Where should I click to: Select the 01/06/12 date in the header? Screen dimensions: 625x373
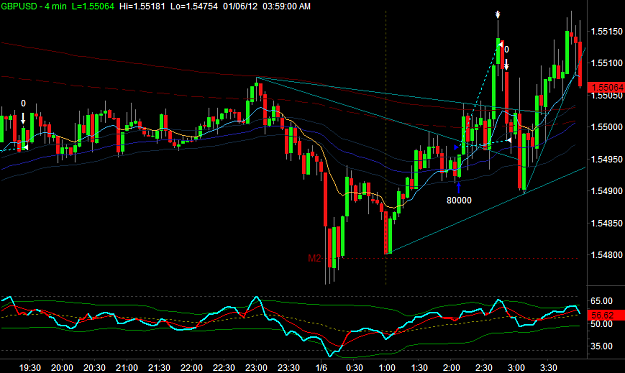(240, 6)
